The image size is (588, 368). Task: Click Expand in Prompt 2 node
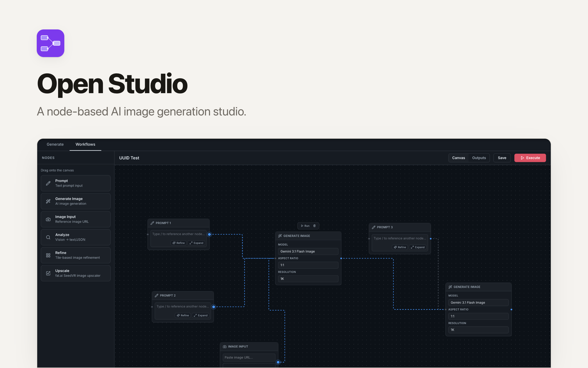[x=201, y=315]
